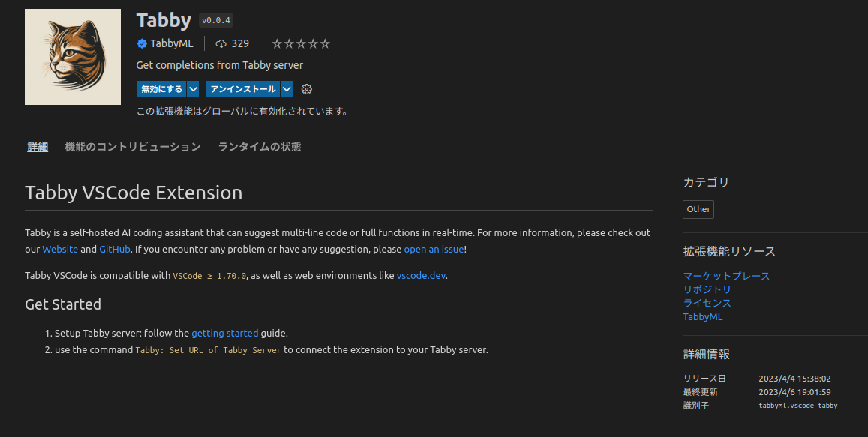Open the 無効にする dropdown arrow

[x=194, y=88]
